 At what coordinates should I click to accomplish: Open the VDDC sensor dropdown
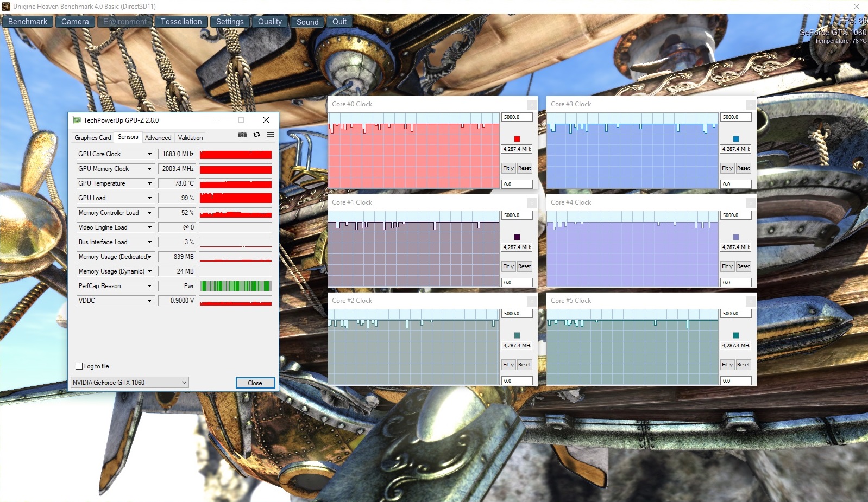point(149,301)
